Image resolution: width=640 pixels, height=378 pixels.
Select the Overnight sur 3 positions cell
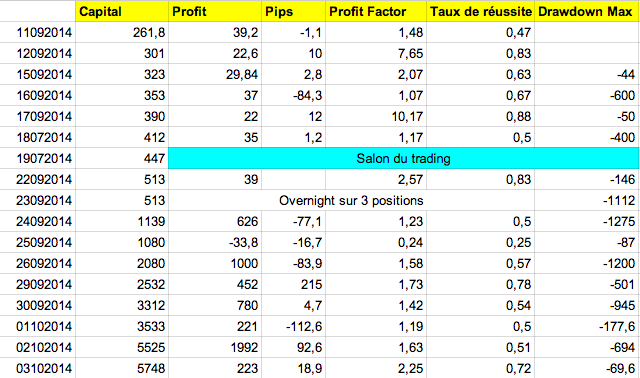pos(351,200)
